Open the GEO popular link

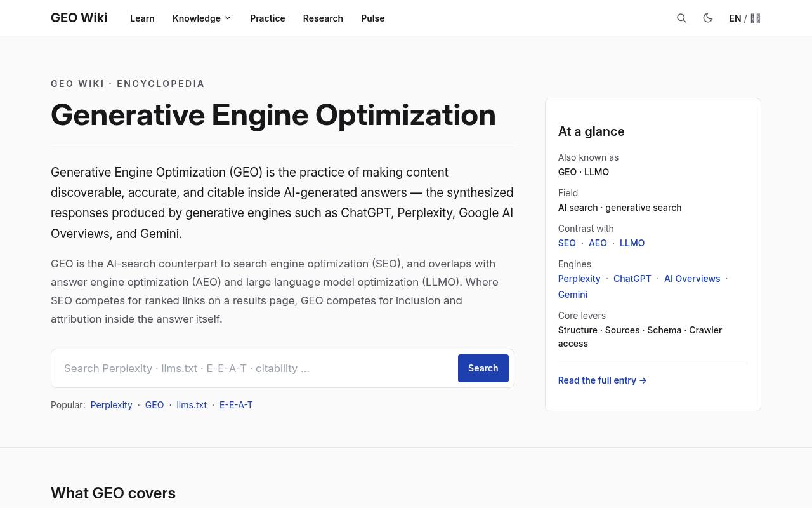click(x=154, y=405)
